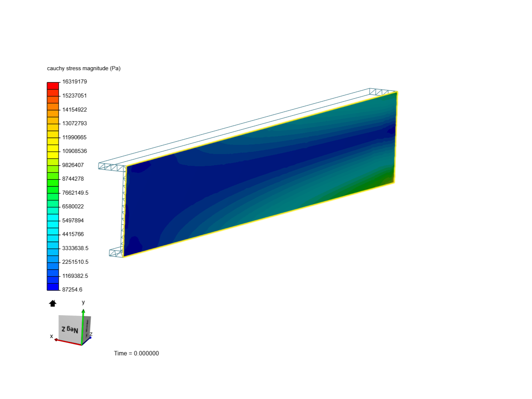Select the red top legend color segment
The image size is (532, 399).
[53, 86]
